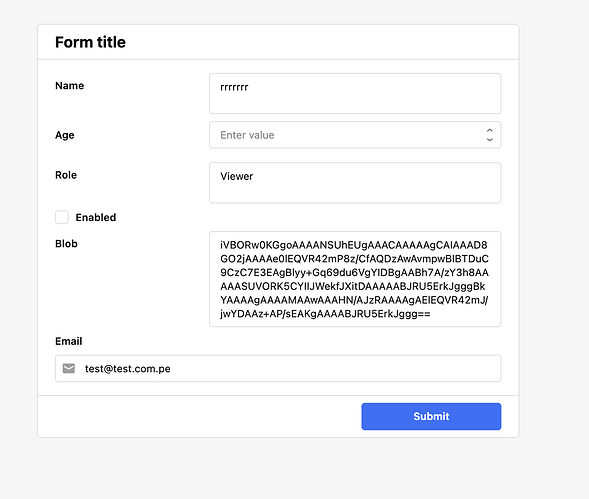Click the Age label

(x=65, y=135)
